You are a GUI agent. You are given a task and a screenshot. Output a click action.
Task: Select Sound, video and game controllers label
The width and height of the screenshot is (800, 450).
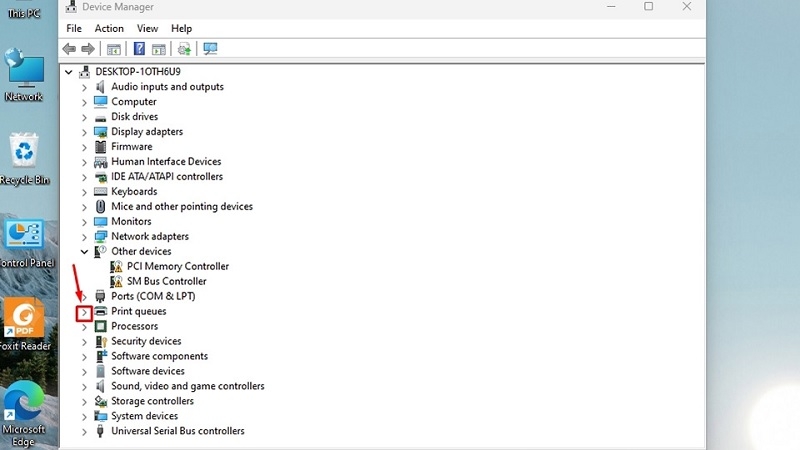[x=188, y=386]
